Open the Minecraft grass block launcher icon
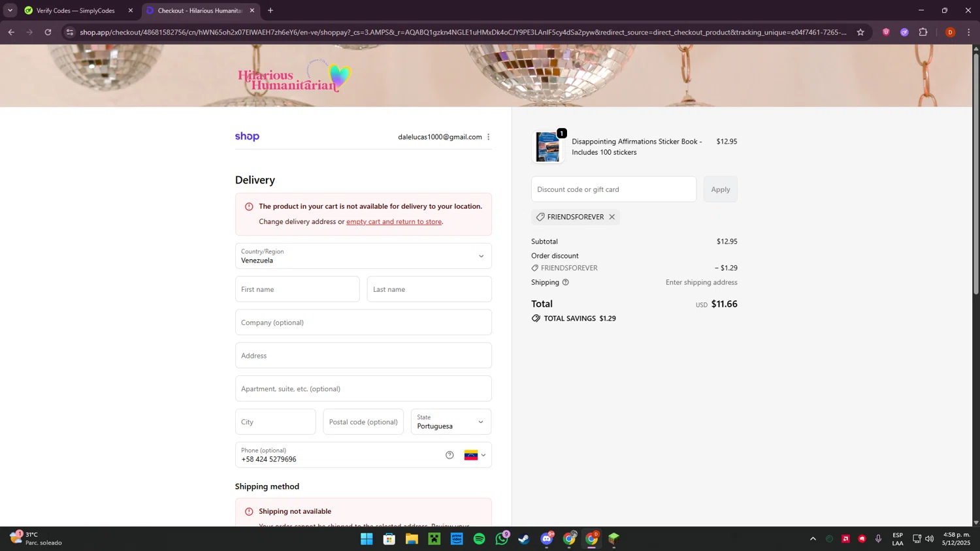980x551 pixels. point(613,539)
